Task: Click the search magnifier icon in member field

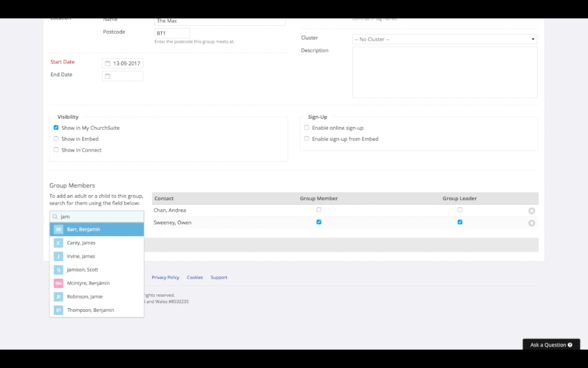Action: [55, 217]
